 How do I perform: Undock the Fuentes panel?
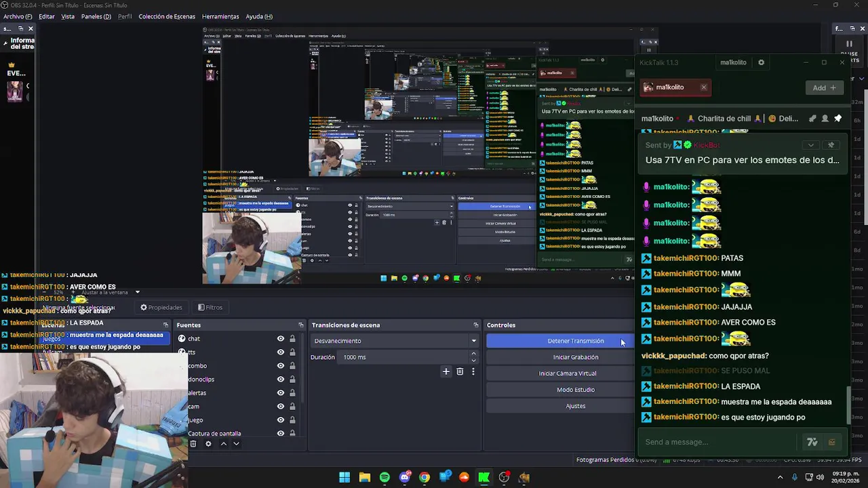pos(300,325)
